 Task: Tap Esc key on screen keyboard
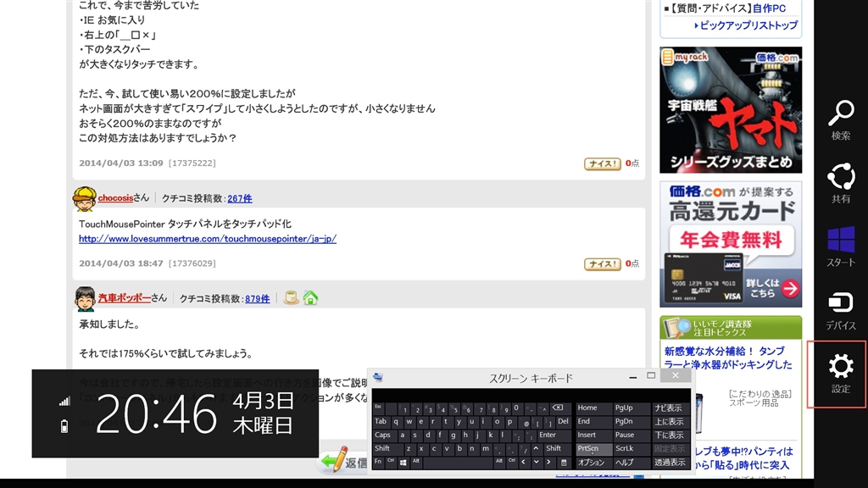click(378, 408)
